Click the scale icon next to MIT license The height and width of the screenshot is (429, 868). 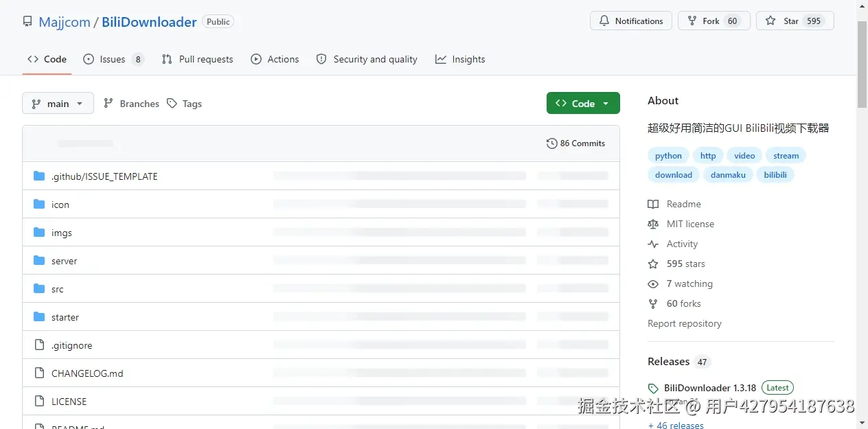[653, 224]
